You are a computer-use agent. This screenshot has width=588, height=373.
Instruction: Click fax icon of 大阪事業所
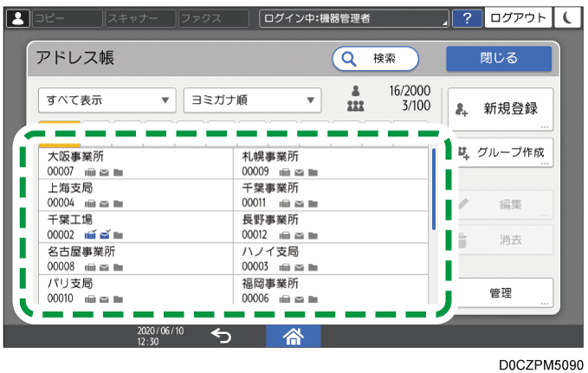pyautogui.click(x=90, y=172)
